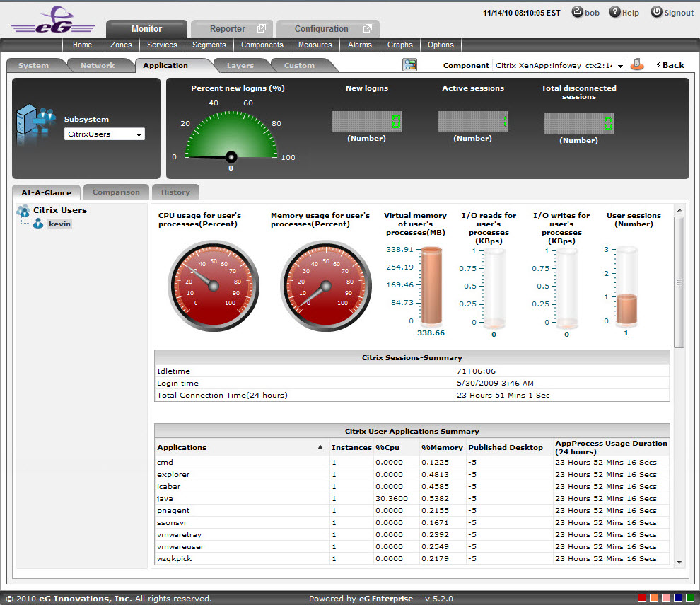This screenshot has height=605, width=700.
Task: Open the Options menu
Action: click(x=441, y=45)
